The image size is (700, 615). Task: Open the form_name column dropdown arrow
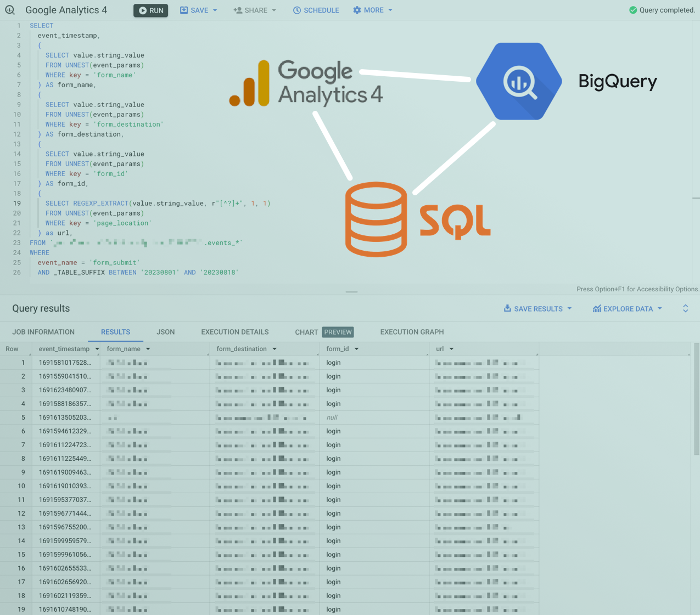pyautogui.click(x=148, y=349)
